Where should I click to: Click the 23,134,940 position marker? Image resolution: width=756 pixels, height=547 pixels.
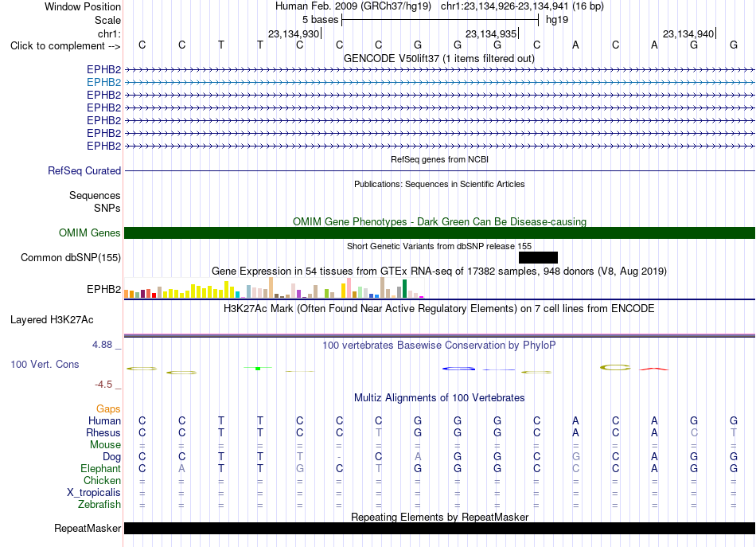[x=688, y=33]
